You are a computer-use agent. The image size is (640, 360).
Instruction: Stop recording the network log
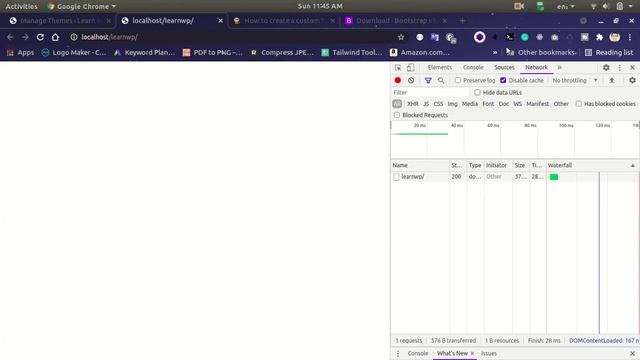click(x=398, y=80)
